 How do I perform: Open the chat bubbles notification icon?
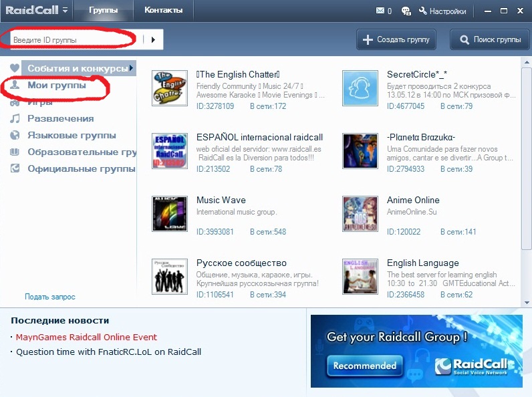[406, 11]
